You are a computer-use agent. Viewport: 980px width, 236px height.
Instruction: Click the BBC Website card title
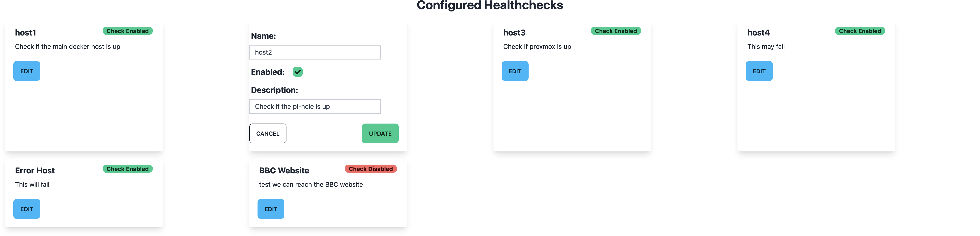click(284, 170)
